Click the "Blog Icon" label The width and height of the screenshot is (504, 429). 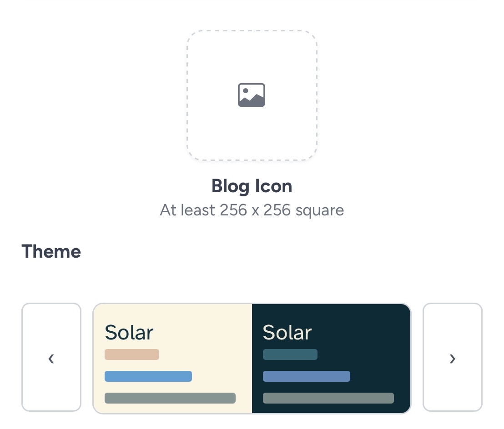pos(252,186)
